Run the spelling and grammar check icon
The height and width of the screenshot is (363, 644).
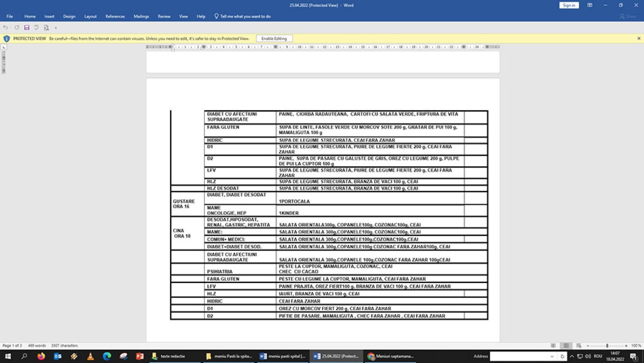click(36, 28)
